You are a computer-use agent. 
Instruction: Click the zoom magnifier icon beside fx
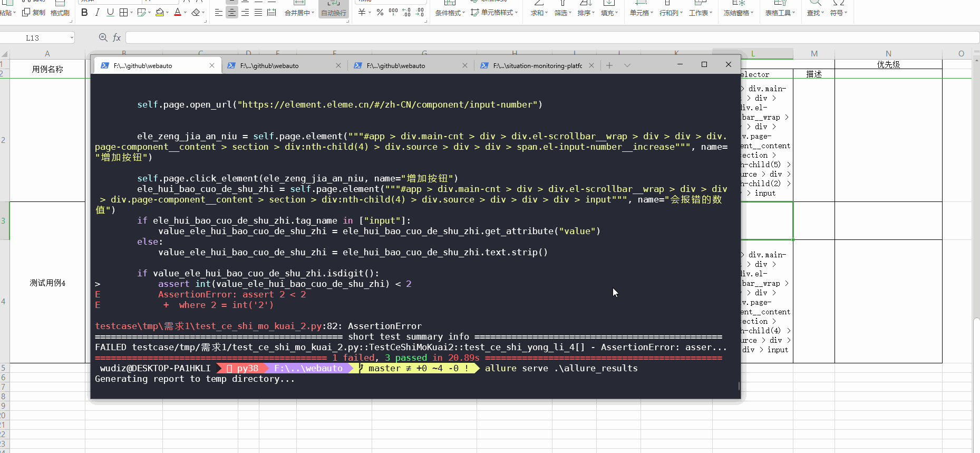pyautogui.click(x=103, y=37)
